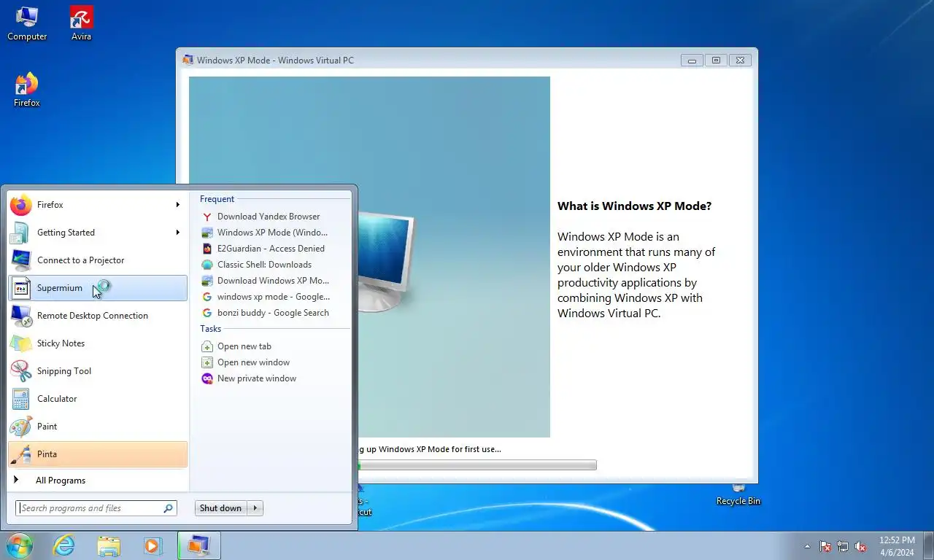
Task: Click the search magnifier icon in Start
Action: coord(169,508)
